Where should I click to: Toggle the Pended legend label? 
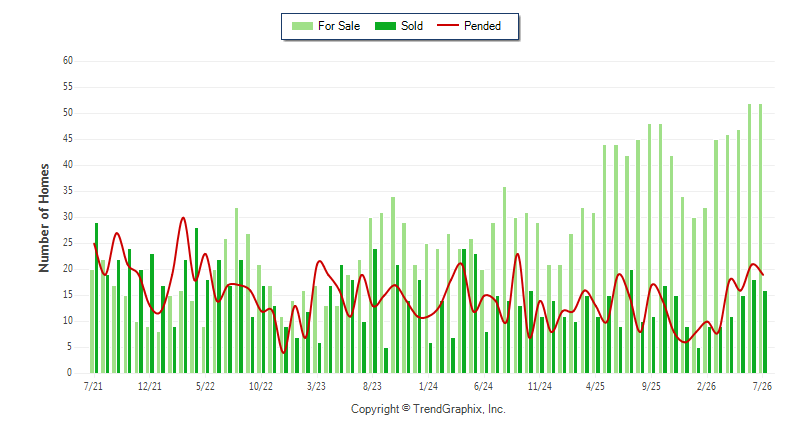pyautogui.click(x=482, y=26)
